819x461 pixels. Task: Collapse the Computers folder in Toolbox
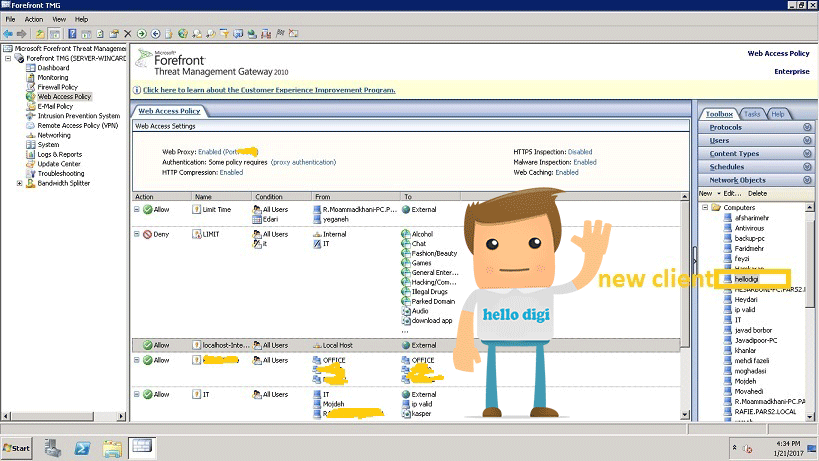(705, 207)
